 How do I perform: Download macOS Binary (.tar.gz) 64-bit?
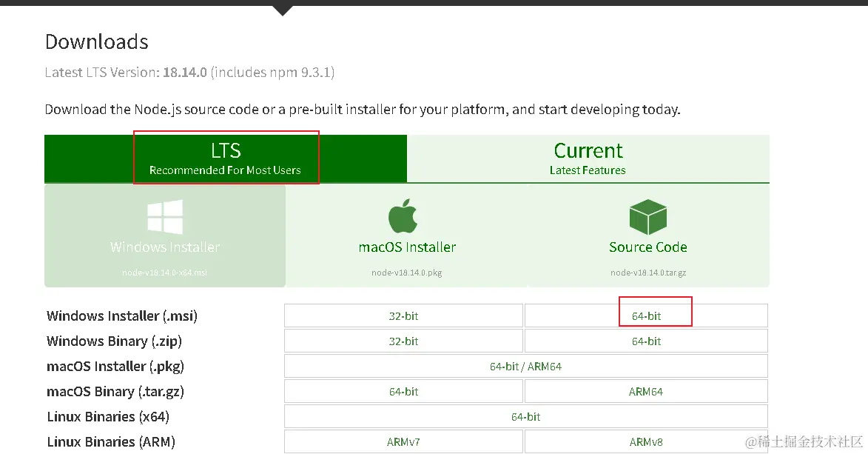(403, 392)
